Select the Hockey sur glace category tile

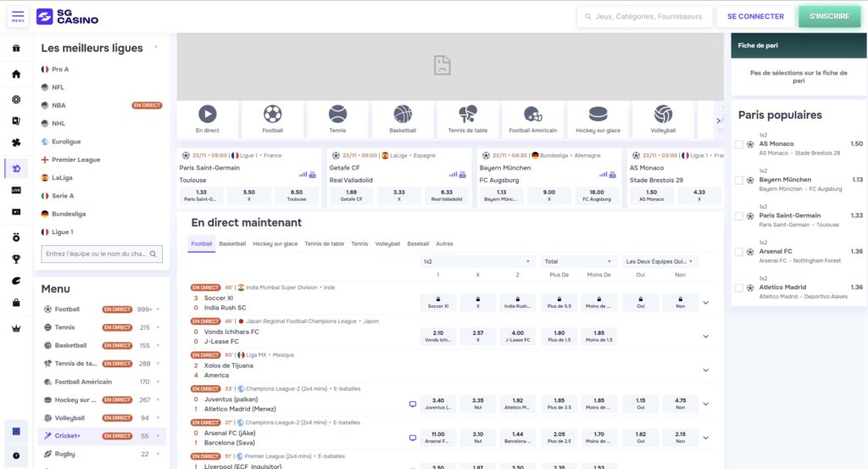(598, 119)
